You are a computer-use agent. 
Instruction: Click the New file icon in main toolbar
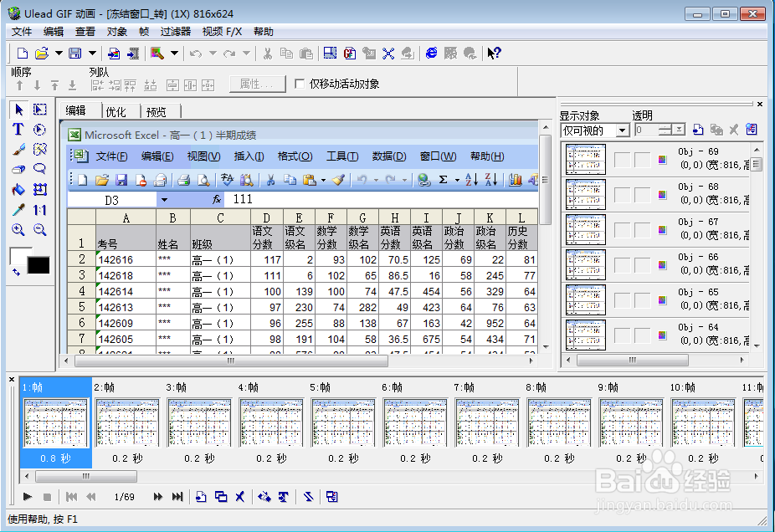23,54
